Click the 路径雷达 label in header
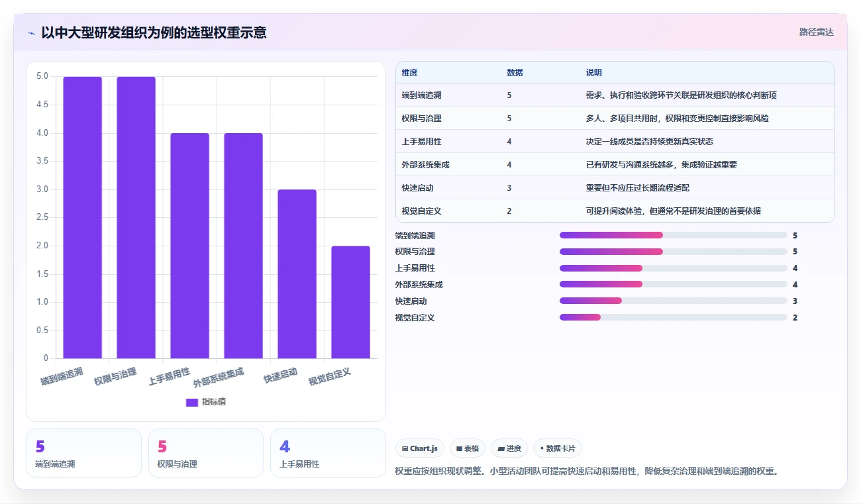This screenshot has width=861, height=504. coord(817,32)
